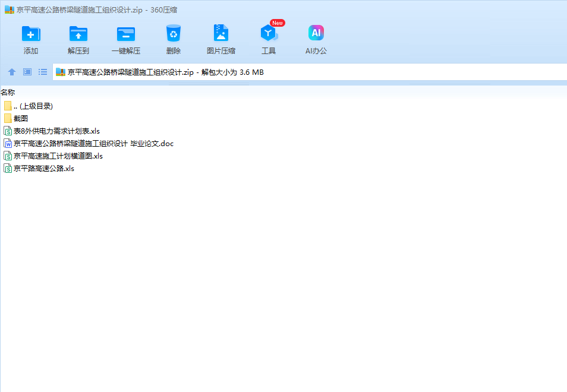Select the 毕业论文.doc document file
The image size is (567, 392).
pos(89,143)
